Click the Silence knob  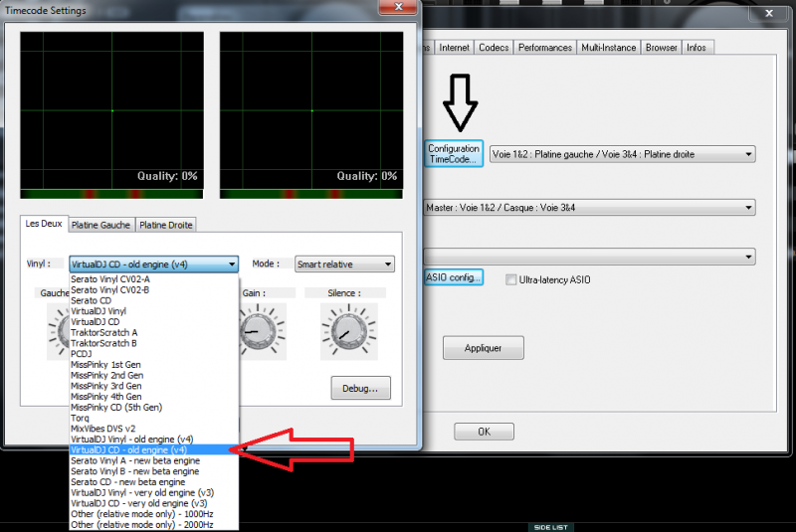coord(344,330)
